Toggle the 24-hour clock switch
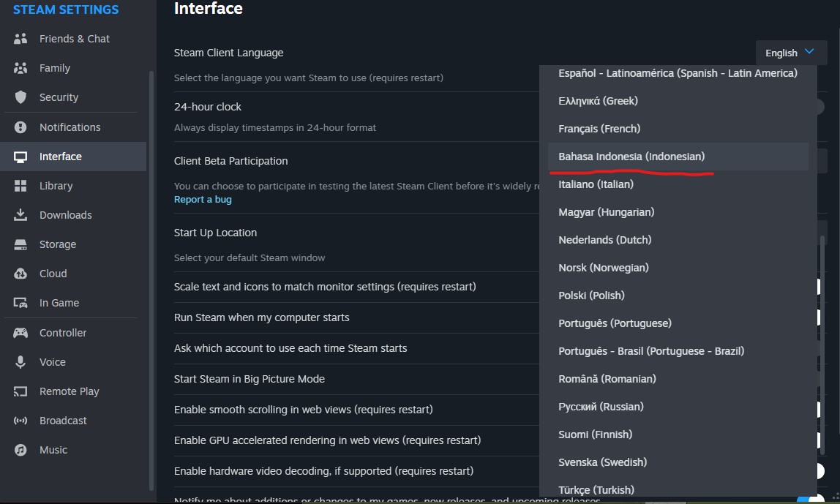This screenshot has height=504, width=840. point(820,107)
